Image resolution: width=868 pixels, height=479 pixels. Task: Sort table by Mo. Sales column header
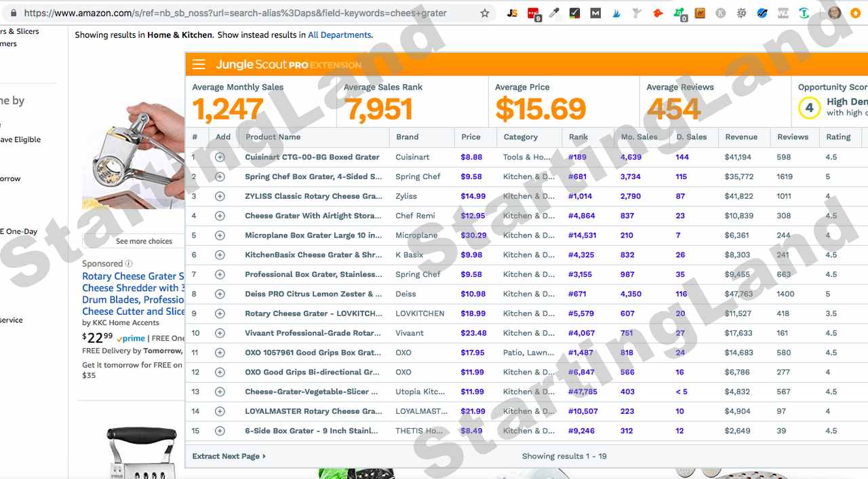639,137
